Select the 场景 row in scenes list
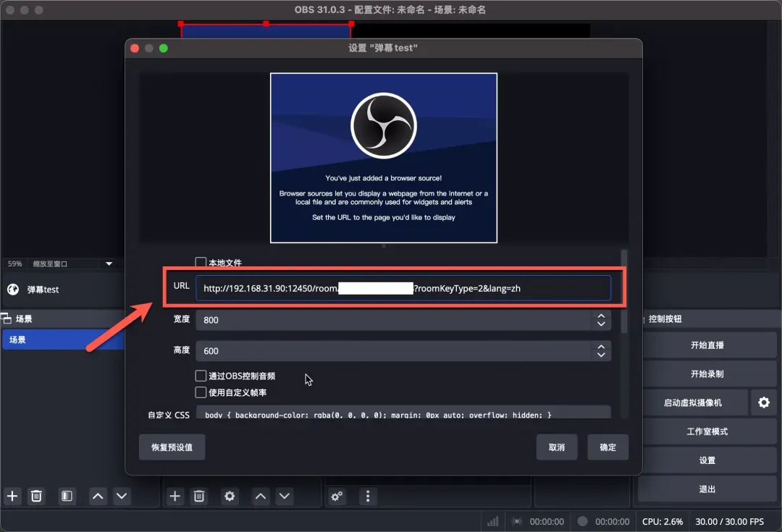Viewport: 782px width, 532px height. (x=62, y=339)
